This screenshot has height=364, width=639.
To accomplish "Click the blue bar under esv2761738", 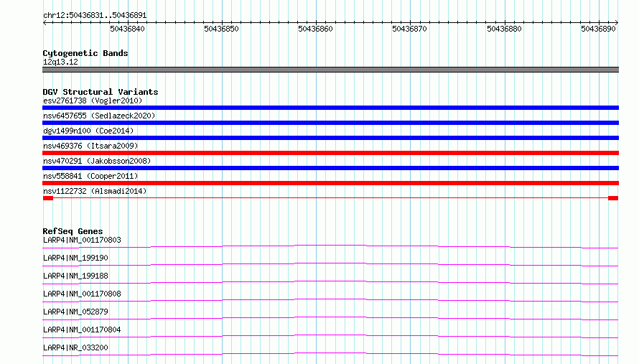I will click(x=330, y=108).
